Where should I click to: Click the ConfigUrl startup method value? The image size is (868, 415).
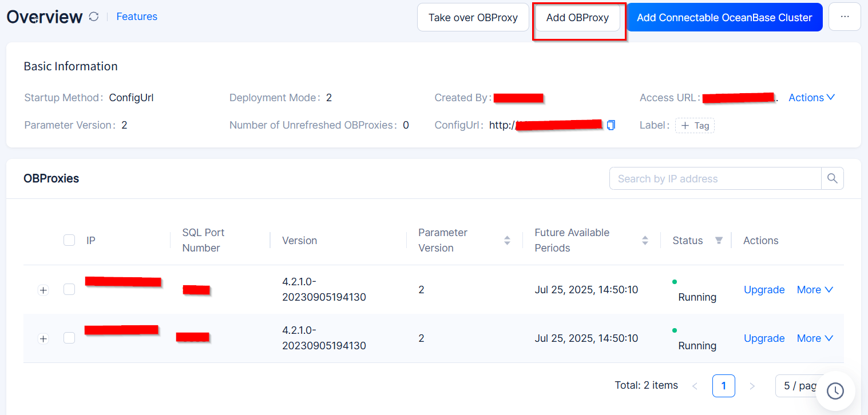pyautogui.click(x=131, y=98)
